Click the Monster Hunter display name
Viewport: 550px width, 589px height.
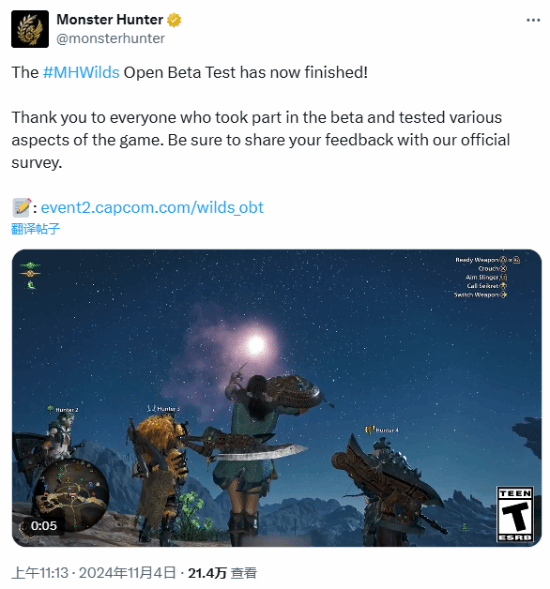(x=110, y=20)
